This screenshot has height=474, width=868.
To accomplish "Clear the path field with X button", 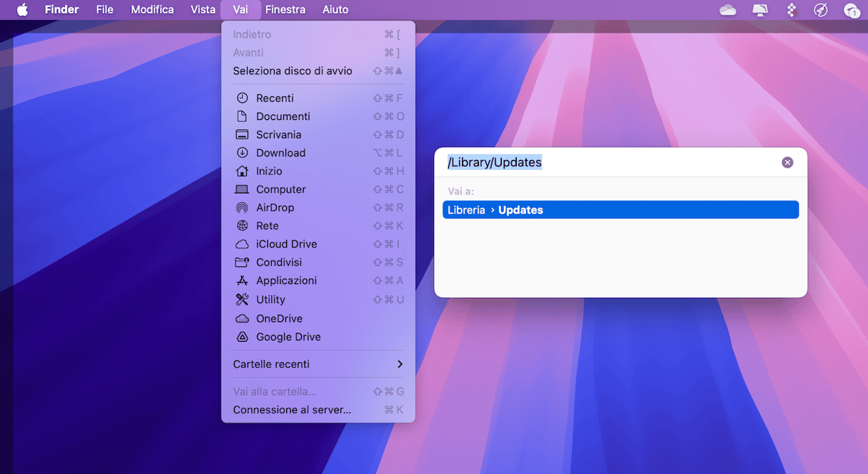I will pos(787,163).
